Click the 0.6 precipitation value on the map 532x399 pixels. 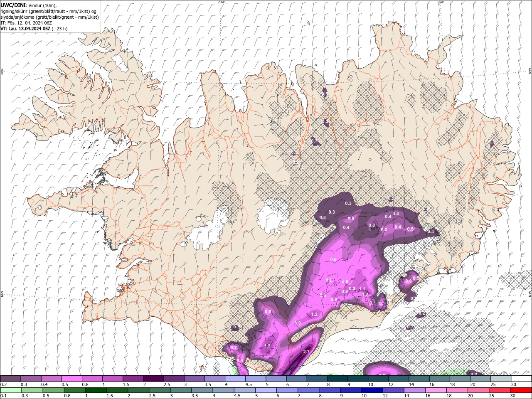333,260
